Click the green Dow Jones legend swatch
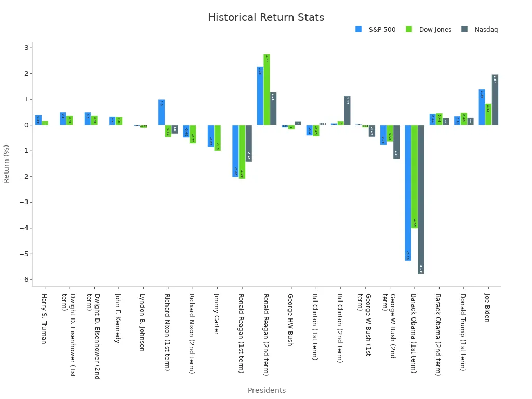This screenshot has width=532, height=399. click(x=408, y=30)
